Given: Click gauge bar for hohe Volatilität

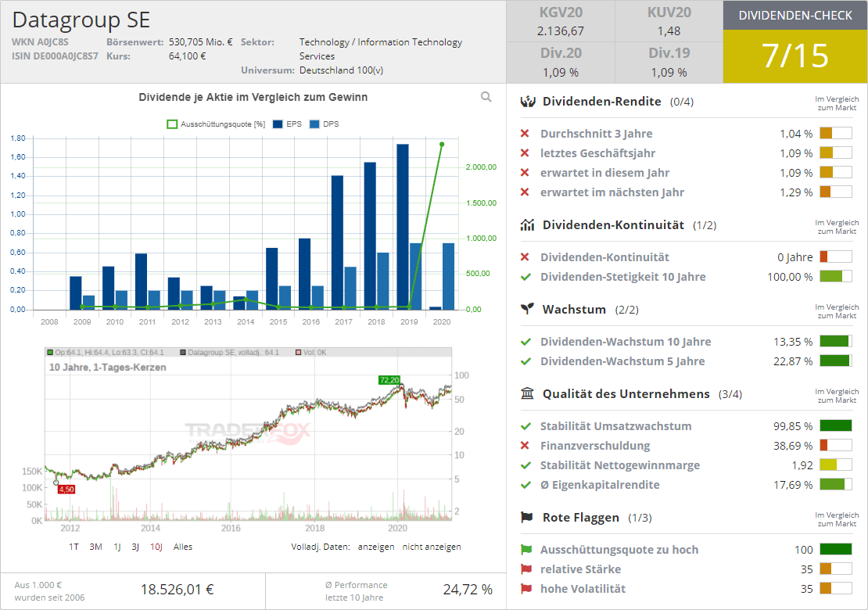Looking at the screenshot, I should (x=836, y=588).
